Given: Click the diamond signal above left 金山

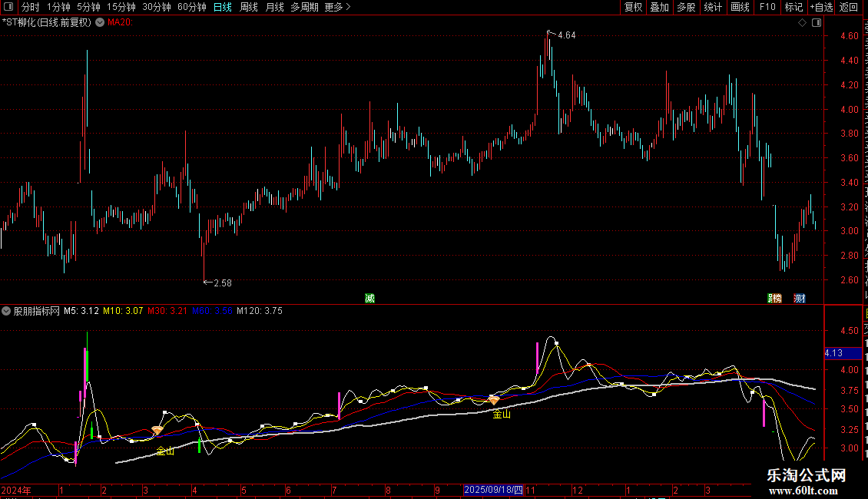Looking at the screenshot, I should 157,431.
